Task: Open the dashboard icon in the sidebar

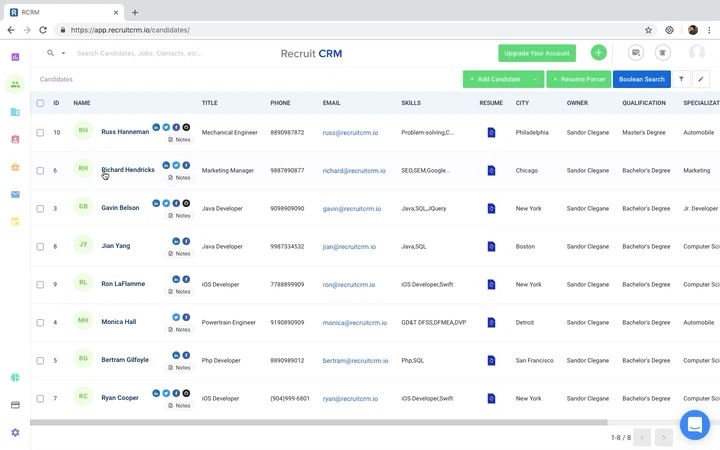Action: tap(15, 57)
